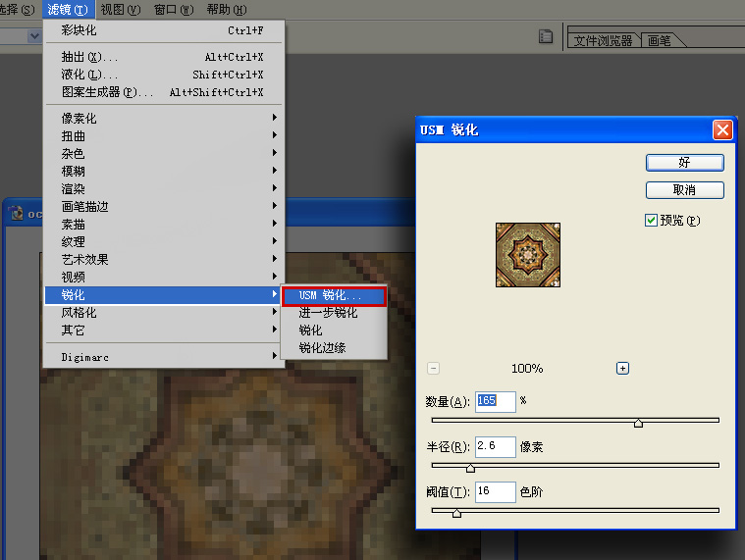Choose plain 锐化 in the submenu
The width and height of the screenshot is (745, 560).
click(334, 331)
